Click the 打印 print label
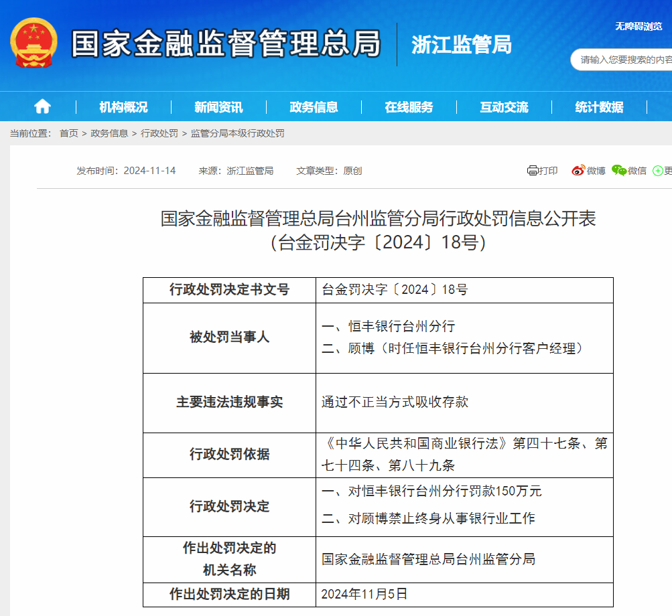This screenshot has width=672, height=616. point(548,171)
